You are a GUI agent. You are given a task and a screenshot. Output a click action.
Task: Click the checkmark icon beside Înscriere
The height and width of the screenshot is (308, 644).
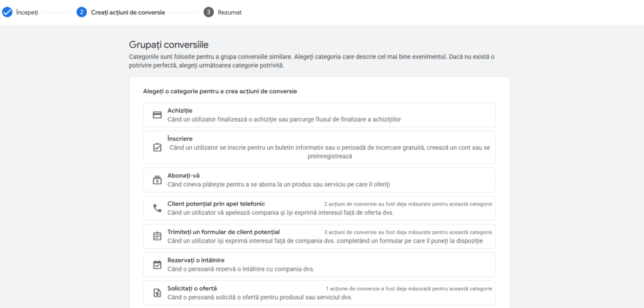(157, 147)
